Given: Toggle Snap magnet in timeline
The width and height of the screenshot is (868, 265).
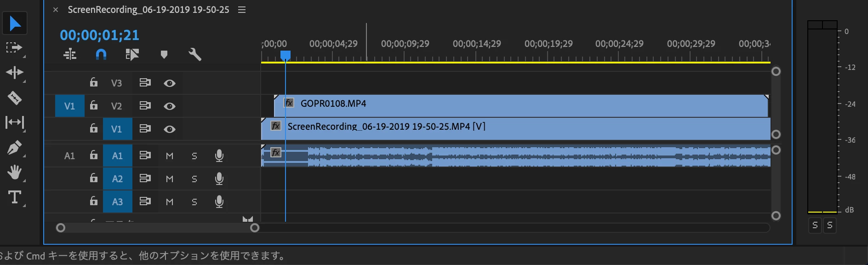Looking at the screenshot, I should 101,55.
